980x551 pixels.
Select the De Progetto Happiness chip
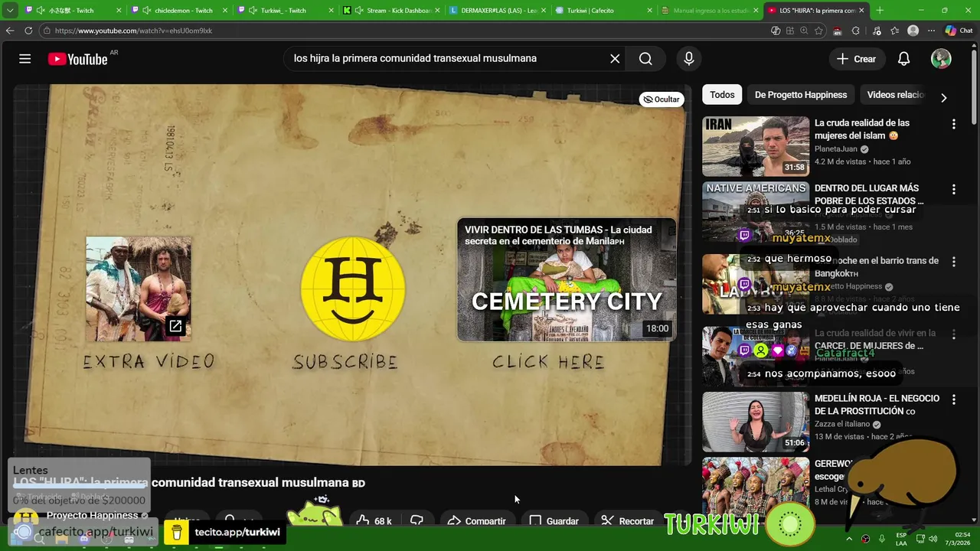tap(801, 95)
